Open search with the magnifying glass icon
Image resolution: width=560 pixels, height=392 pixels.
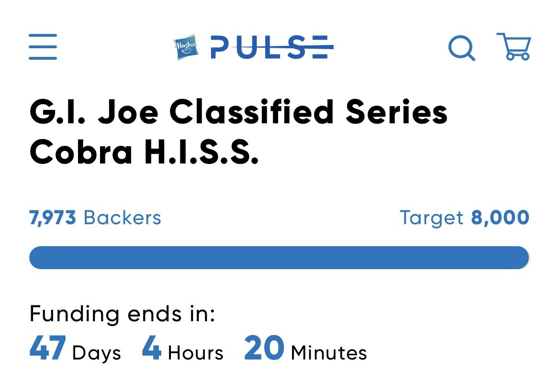pos(462,48)
